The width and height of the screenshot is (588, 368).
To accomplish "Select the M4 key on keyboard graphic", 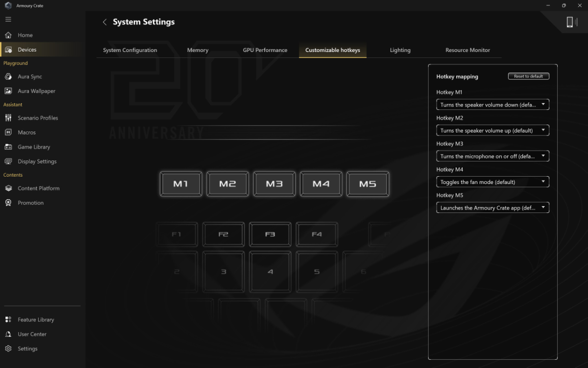I will (321, 184).
